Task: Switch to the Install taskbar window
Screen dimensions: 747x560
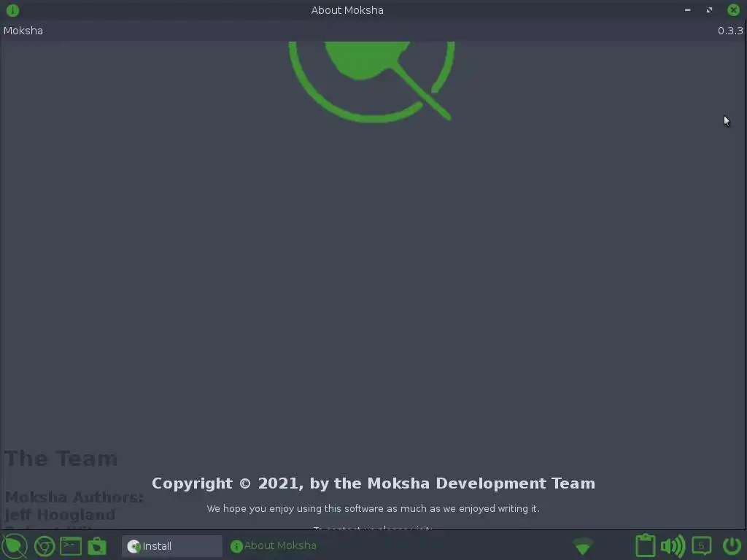Action: click(171, 545)
